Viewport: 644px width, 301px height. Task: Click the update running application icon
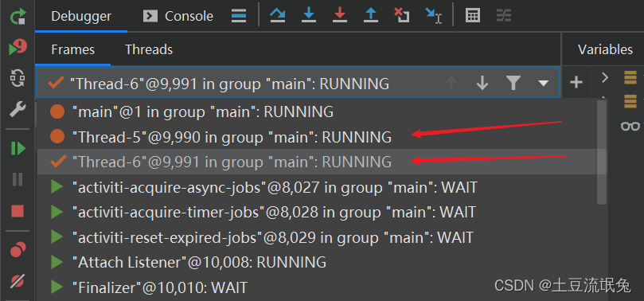coord(18,78)
